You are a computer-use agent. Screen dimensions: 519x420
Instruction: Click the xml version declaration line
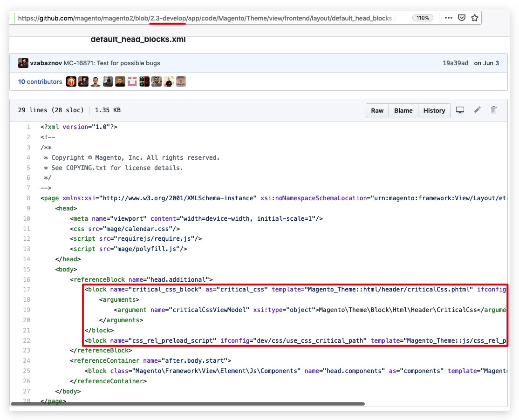click(x=79, y=127)
